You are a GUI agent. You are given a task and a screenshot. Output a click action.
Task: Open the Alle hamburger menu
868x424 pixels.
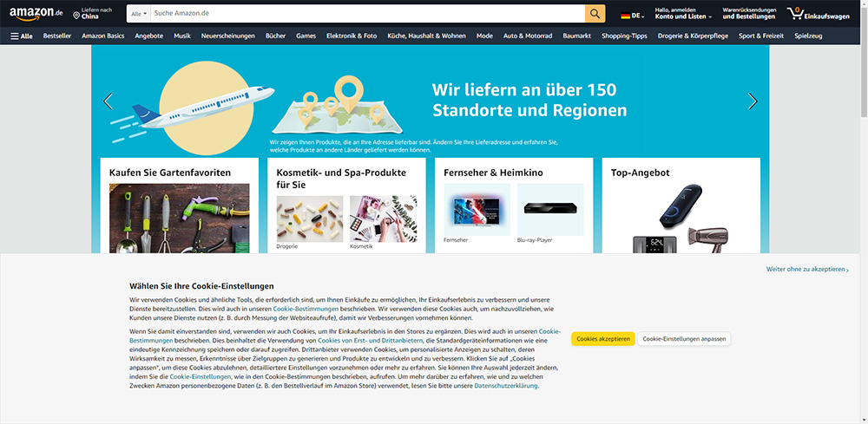pyautogui.click(x=22, y=36)
